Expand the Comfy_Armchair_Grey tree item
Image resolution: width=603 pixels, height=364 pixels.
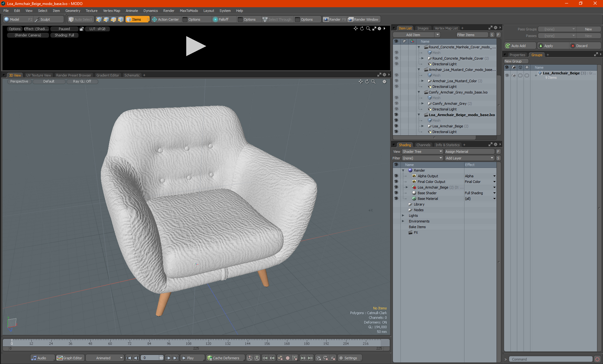coord(422,104)
